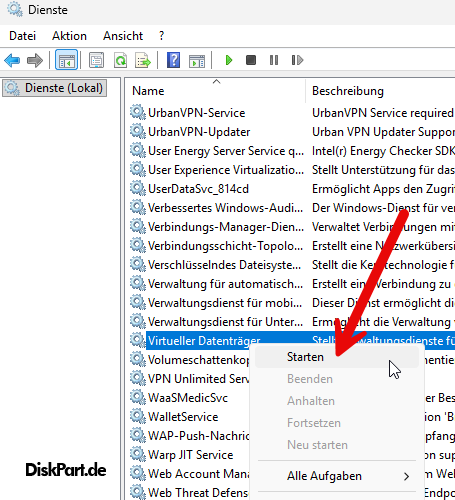Sort by the Beschreibung column header
This screenshot has height=500, width=455.
click(x=348, y=91)
